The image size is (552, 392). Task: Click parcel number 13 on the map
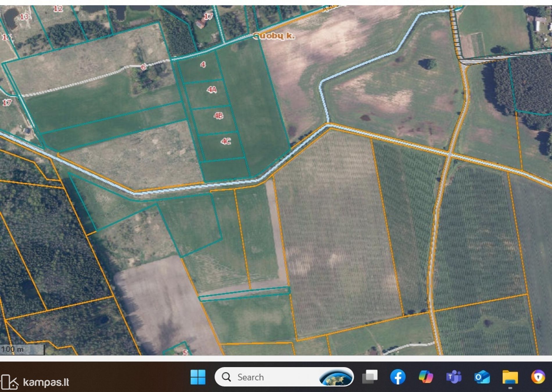tap(24, 17)
